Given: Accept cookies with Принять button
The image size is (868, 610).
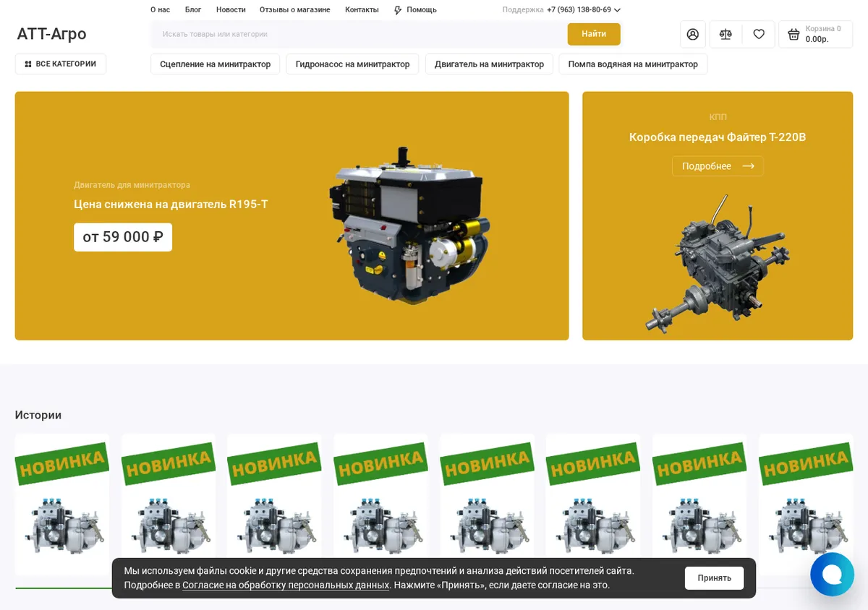Looking at the screenshot, I should [715, 578].
